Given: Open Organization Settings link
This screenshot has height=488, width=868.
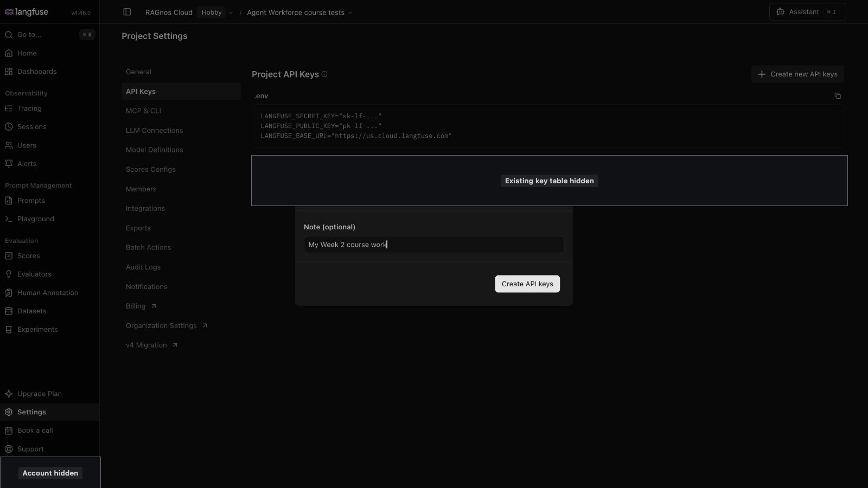Looking at the screenshot, I should pyautogui.click(x=181, y=326).
